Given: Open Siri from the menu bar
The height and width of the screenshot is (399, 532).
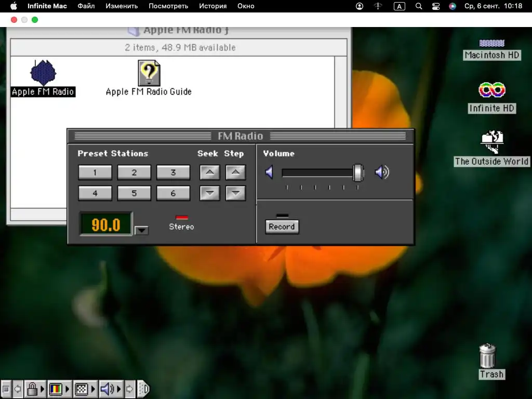Looking at the screenshot, I should pos(453,6).
